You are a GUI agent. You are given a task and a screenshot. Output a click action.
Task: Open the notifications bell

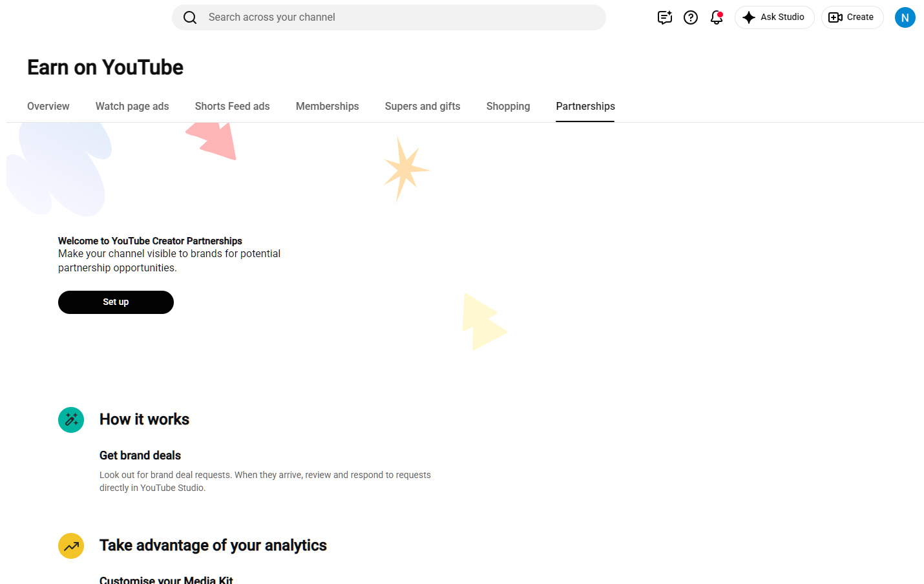click(x=717, y=17)
